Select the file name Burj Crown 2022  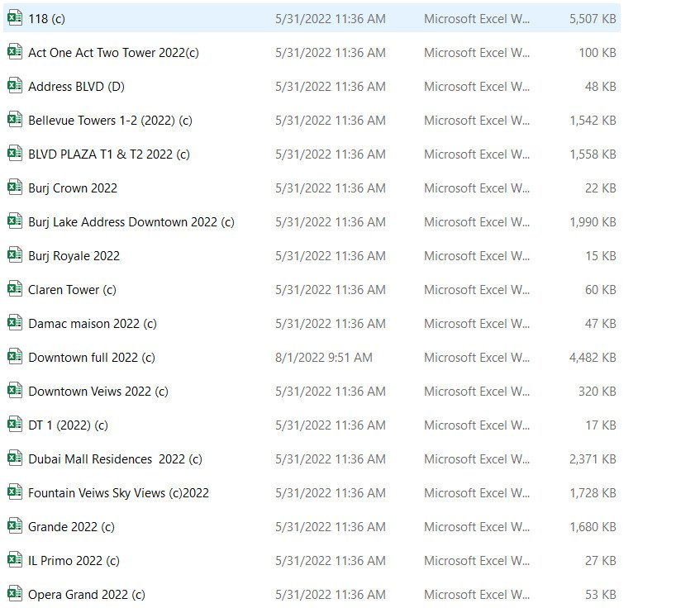(x=73, y=188)
